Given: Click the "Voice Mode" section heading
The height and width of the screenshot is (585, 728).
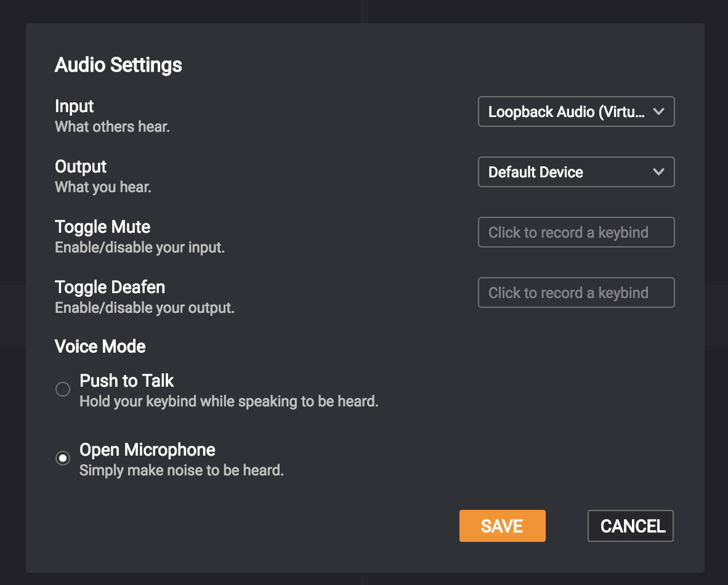Looking at the screenshot, I should 100,347.
